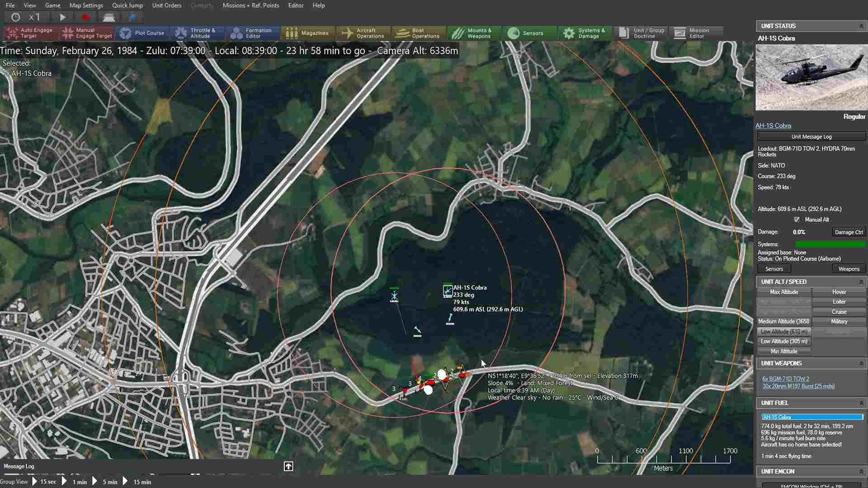Open the Map Settings menu
Viewport: 868px width, 488px height.
pos(86,5)
